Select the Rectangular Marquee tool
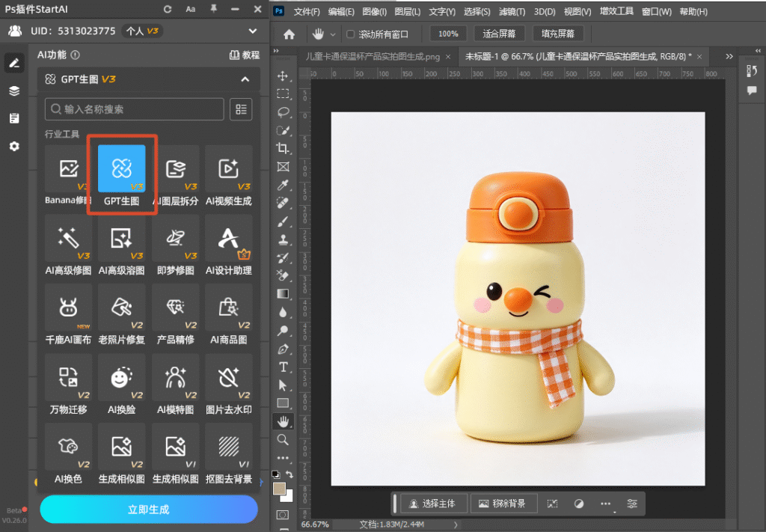Viewport: 766px width, 532px height. [283, 94]
